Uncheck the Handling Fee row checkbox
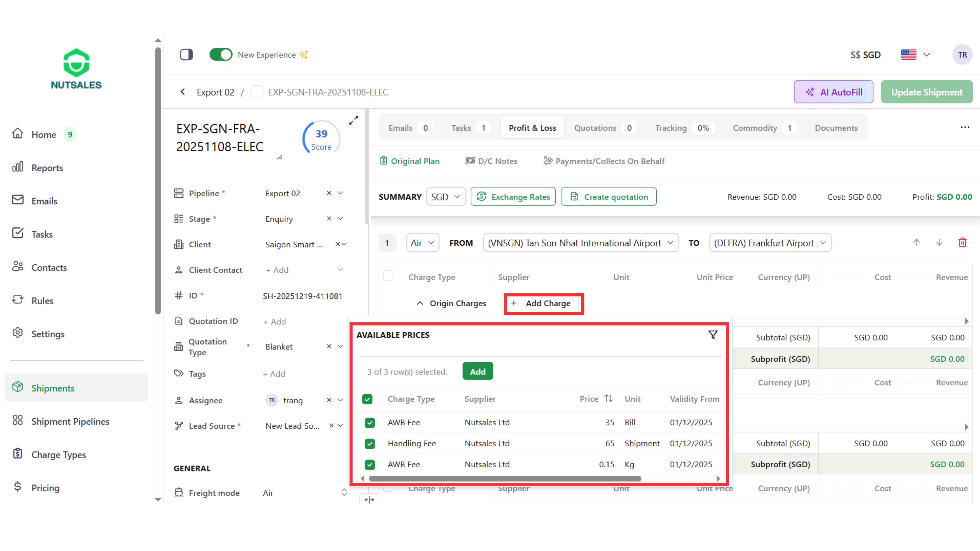Image resolution: width=980 pixels, height=551 pixels. click(x=369, y=443)
